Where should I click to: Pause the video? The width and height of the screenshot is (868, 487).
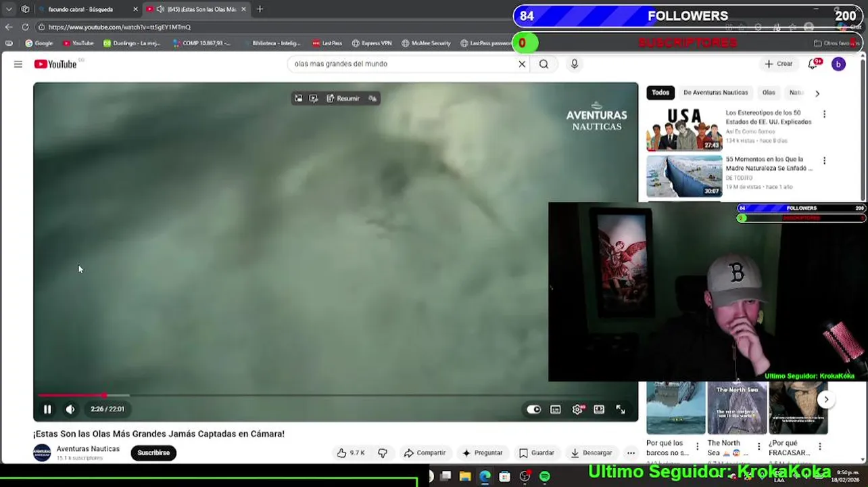[47, 409]
